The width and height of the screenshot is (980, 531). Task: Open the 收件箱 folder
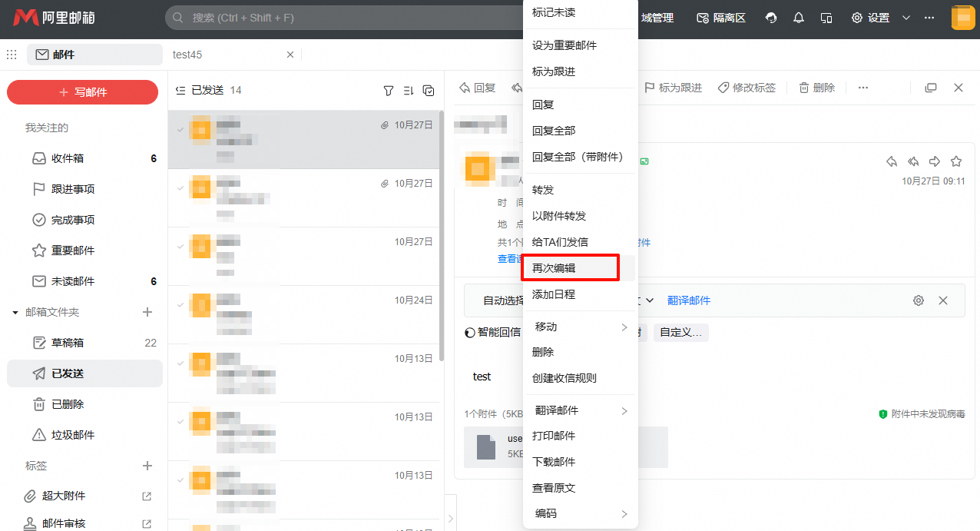tap(84, 158)
